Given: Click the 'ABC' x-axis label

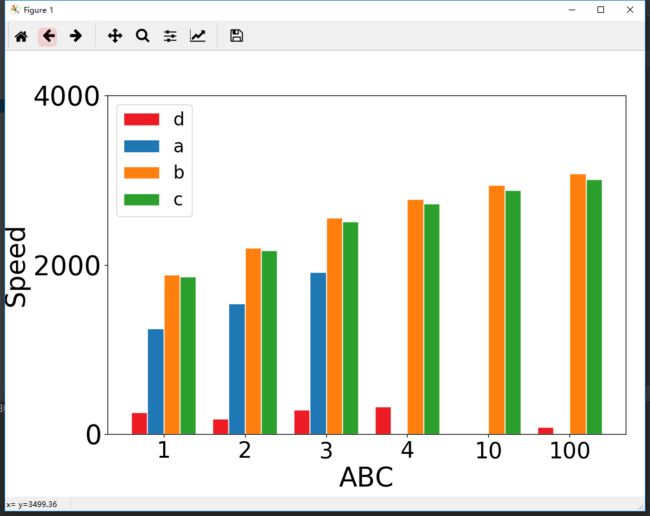Looking at the screenshot, I should pos(366,477).
